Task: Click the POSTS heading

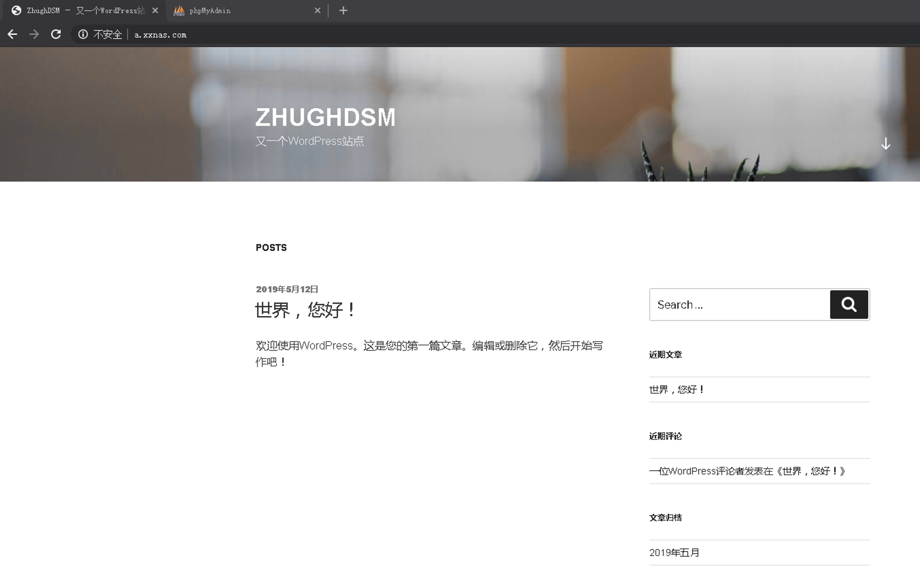Action: [271, 247]
